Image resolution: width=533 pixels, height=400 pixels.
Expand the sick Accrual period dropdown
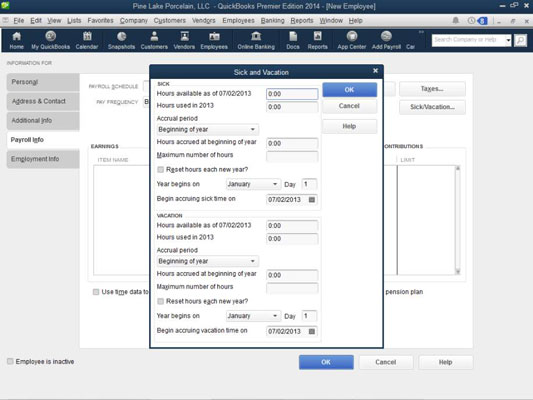pyautogui.click(x=207, y=129)
